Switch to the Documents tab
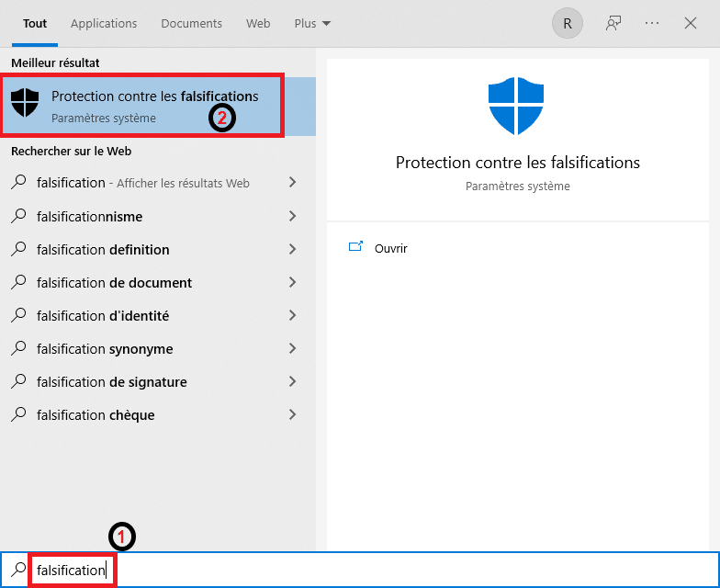Image resolution: width=720 pixels, height=588 pixels. pos(191,24)
